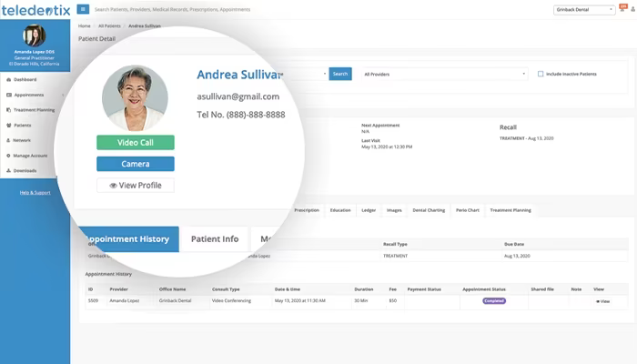637x364 pixels.
Task: Click Andrea Sullivan's patient photo
Action: pyautogui.click(x=135, y=97)
